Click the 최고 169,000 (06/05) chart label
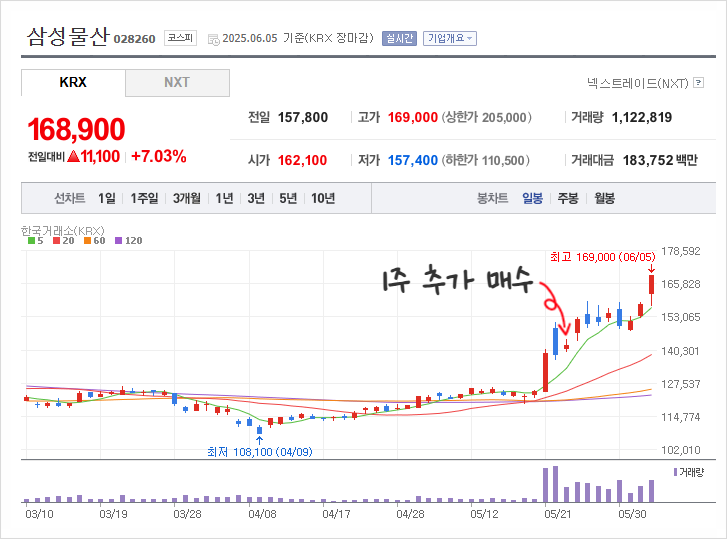The width and height of the screenshot is (727, 539). (x=603, y=257)
